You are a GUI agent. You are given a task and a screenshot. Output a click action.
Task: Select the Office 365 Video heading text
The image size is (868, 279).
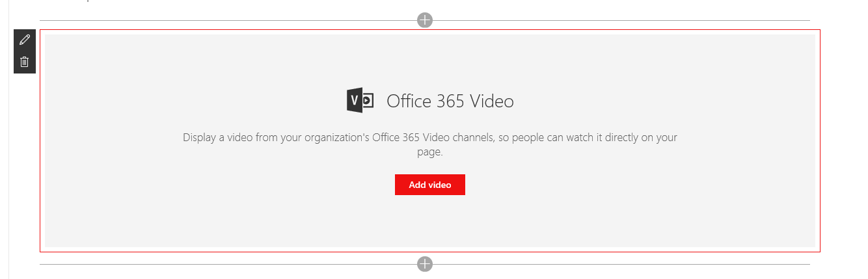[450, 101]
